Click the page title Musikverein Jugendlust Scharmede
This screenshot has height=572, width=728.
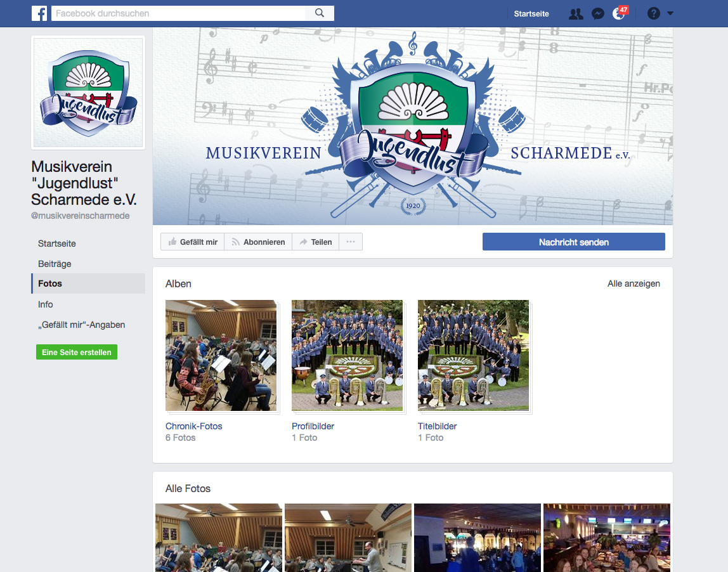point(84,183)
